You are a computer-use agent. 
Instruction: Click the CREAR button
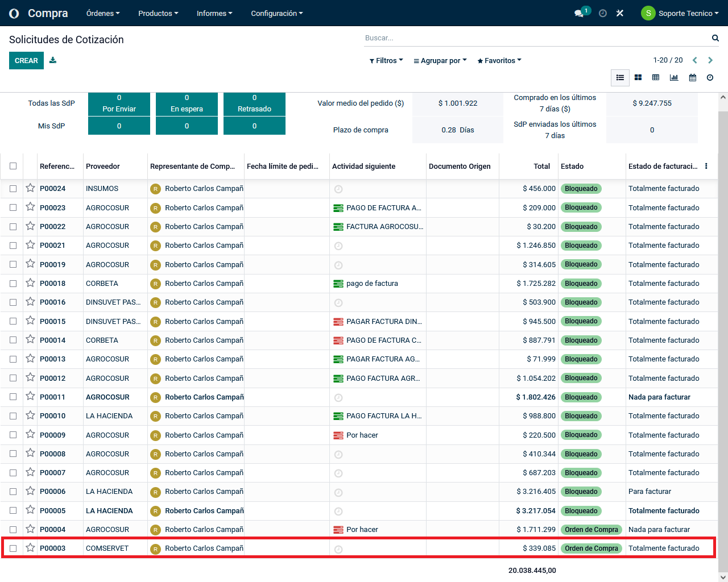tap(26, 61)
